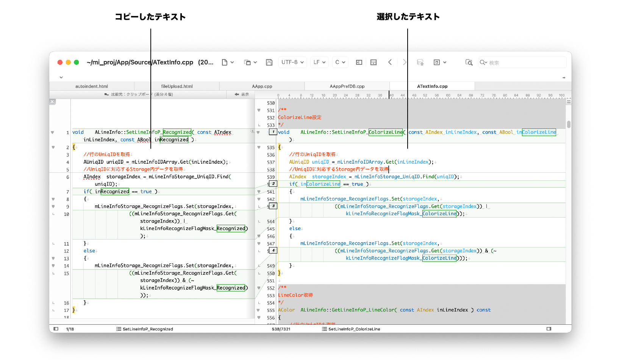644x360 pixels.
Task: Go back with the left arrow icon
Action: pos(390,63)
